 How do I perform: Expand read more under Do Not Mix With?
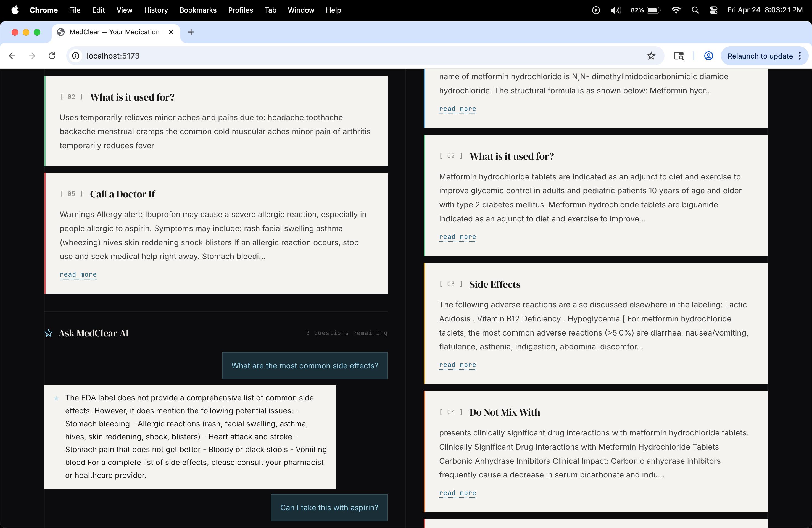point(457,493)
